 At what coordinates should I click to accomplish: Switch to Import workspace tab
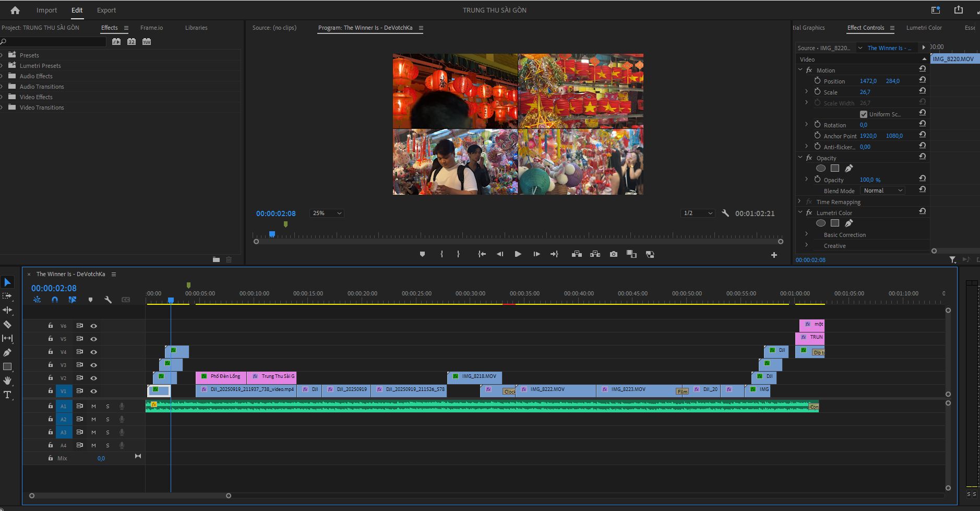(x=46, y=10)
